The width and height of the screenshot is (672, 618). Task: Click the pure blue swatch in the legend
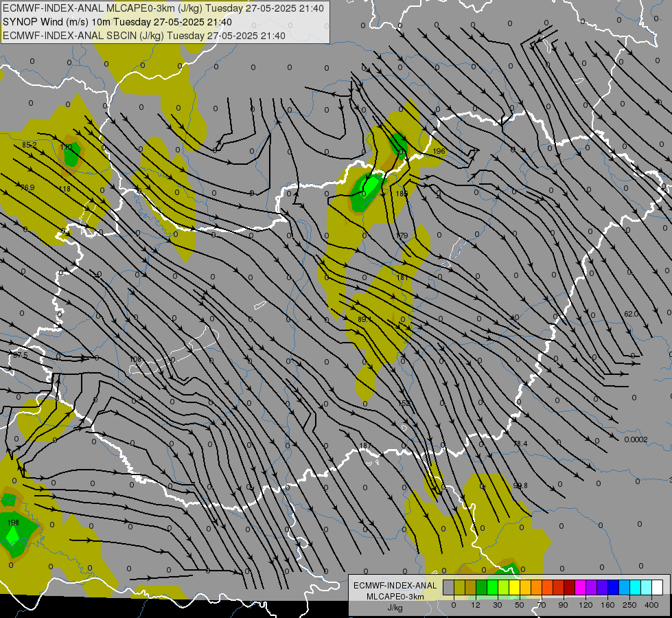click(614, 587)
